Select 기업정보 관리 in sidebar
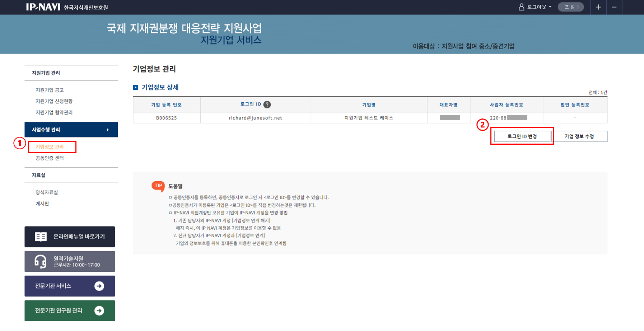 tap(50, 147)
